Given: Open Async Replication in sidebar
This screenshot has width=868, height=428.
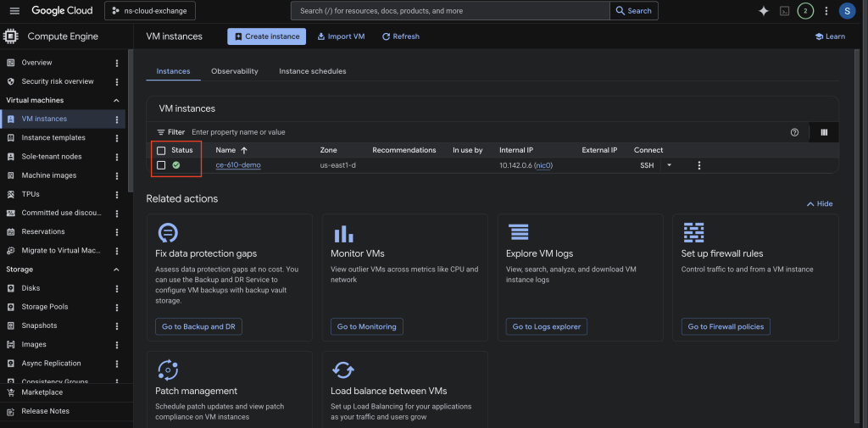Looking at the screenshot, I should [51, 364].
